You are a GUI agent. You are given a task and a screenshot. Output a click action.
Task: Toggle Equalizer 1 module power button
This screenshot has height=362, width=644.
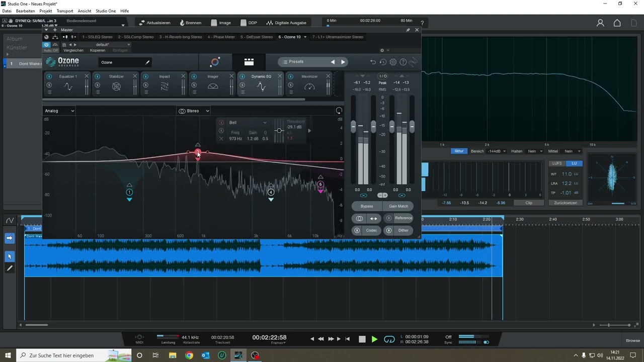[x=49, y=76]
